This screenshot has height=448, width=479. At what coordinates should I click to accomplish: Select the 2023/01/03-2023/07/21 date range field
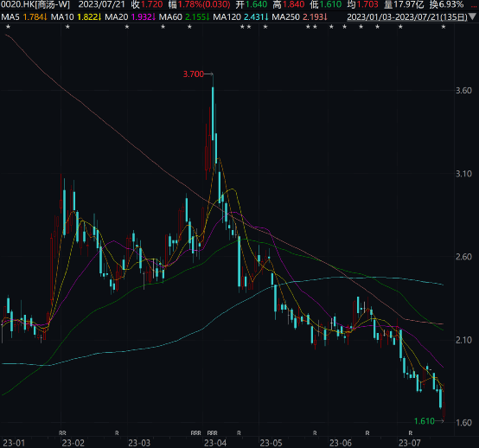click(x=407, y=16)
